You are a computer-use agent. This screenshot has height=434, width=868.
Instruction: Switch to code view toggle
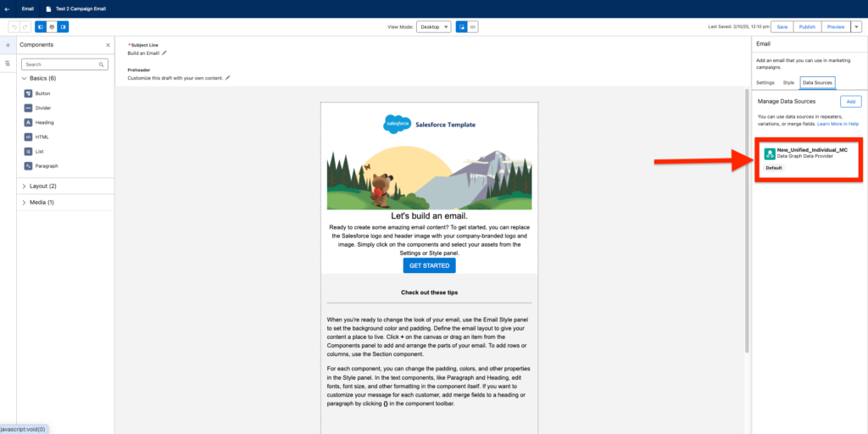(473, 27)
